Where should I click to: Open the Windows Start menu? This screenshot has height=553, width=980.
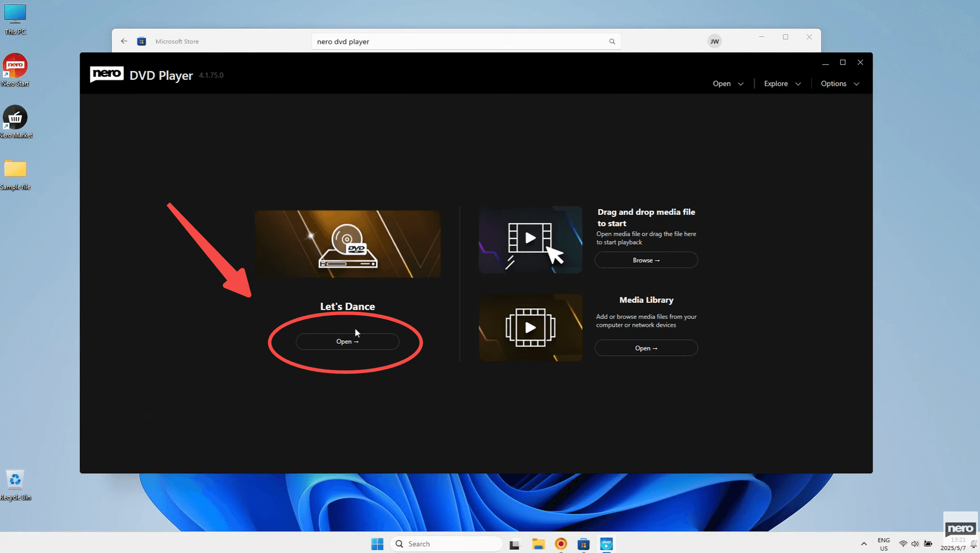(x=377, y=544)
